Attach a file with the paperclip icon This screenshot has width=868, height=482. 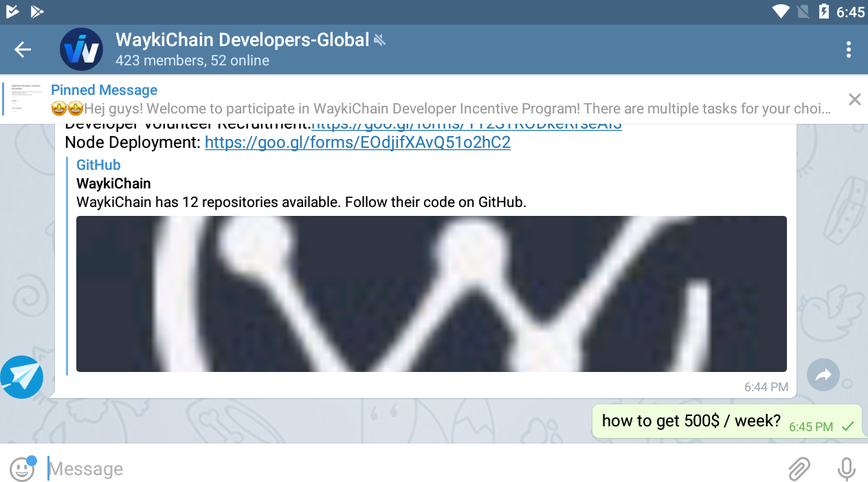[799, 469]
